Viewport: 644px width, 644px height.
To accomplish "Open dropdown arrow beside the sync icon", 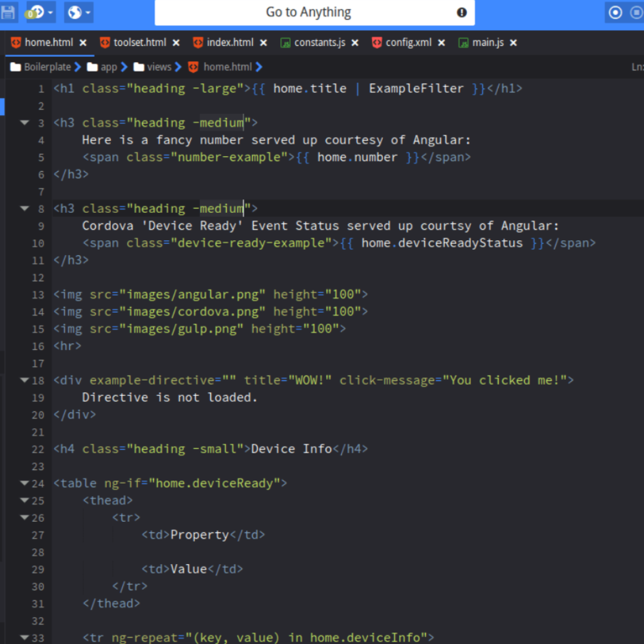I will point(51,13).
